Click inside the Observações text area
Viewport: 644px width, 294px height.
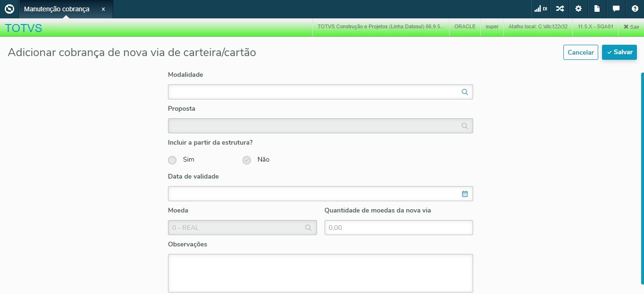(x=320, y=273)
